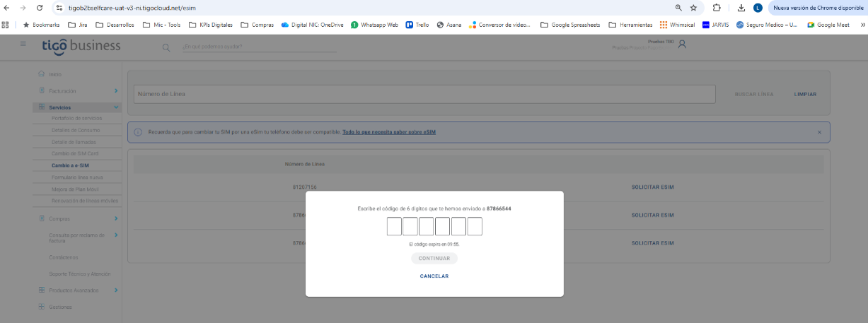
Task: Open Cambio de SIM Card
Action: click(75, 153)
